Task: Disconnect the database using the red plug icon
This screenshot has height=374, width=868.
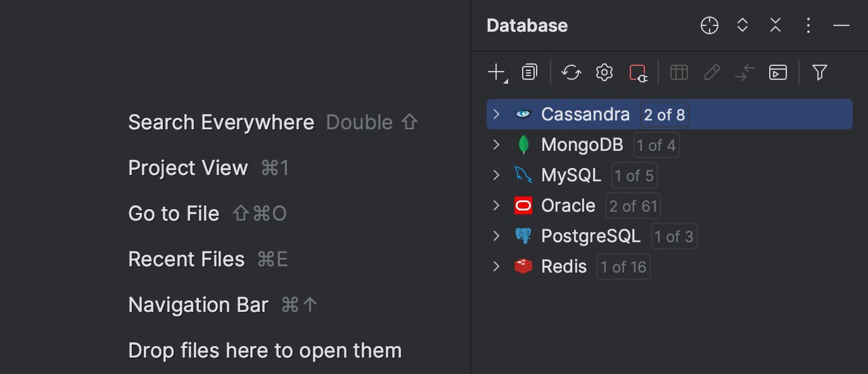Action: coord(638,72)
